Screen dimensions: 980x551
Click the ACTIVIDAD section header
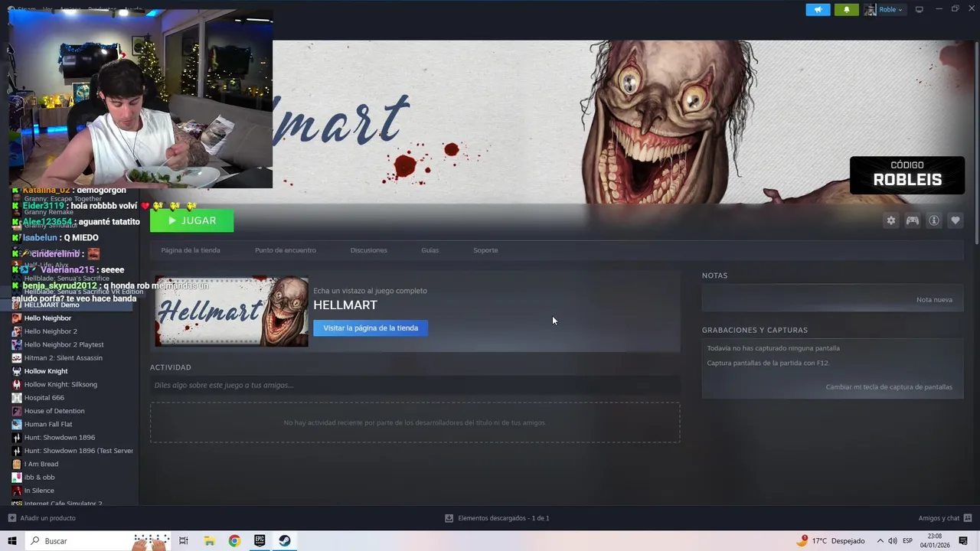click(x=171, y=367)
